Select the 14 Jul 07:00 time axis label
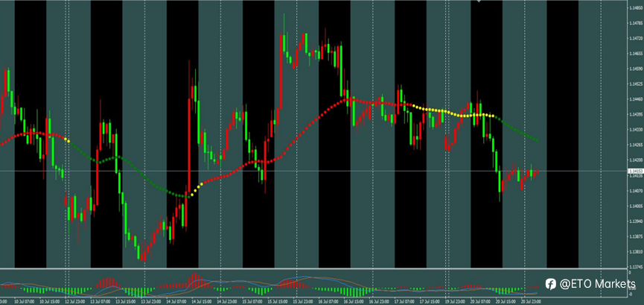The height and width of the screenshot is (305, 644). [x=176, y=302]
